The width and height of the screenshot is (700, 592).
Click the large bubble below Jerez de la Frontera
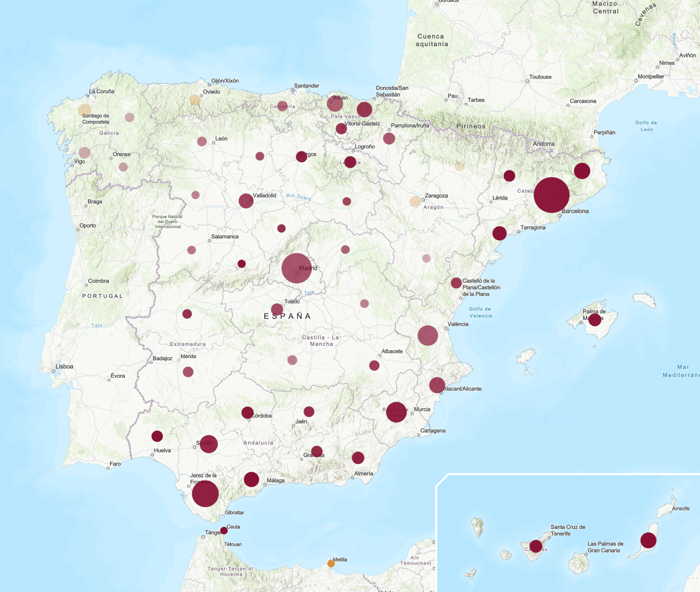(x=205, y=494)
